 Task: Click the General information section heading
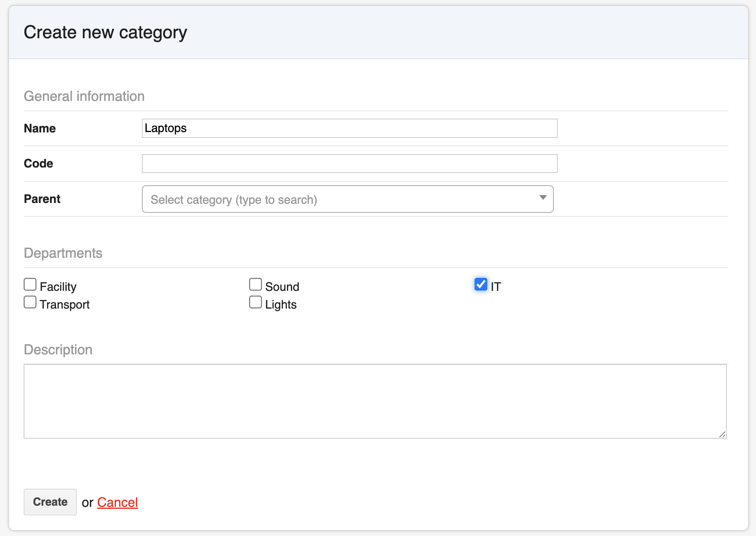(x=84, y=97)
